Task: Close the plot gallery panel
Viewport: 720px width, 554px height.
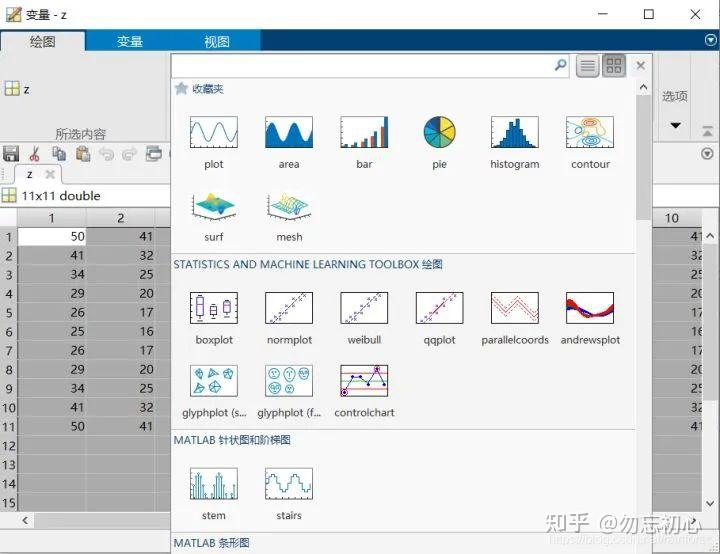Action: (641, 66)
